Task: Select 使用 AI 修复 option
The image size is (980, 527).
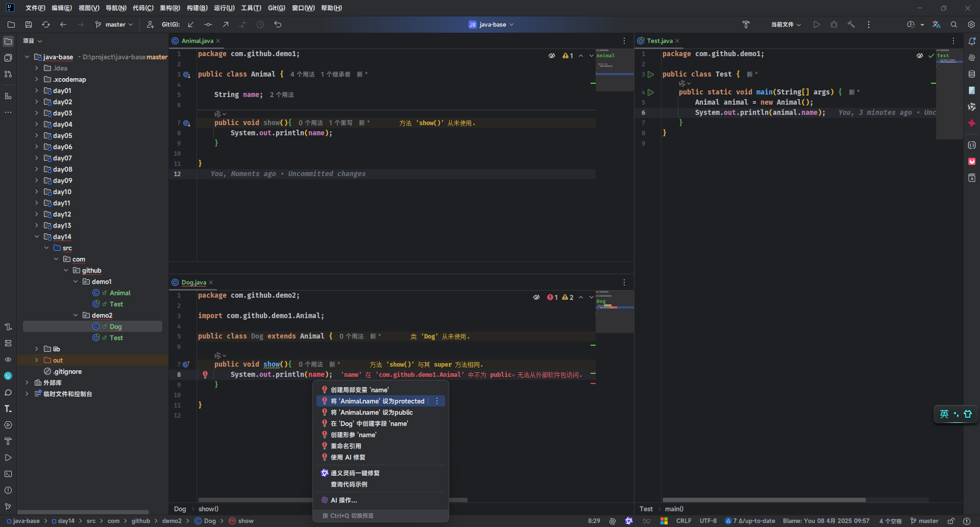Action: point(348,458)
